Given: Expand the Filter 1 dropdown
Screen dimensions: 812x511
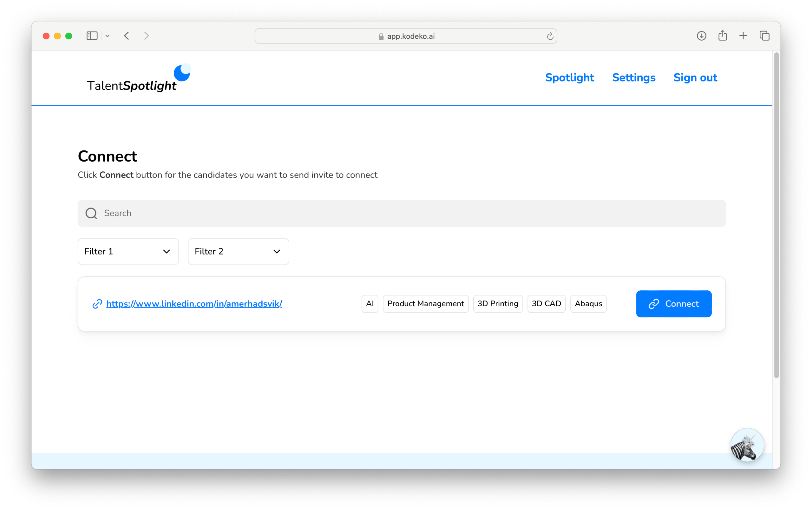Looking at the screenshot, I should [128, 251].
